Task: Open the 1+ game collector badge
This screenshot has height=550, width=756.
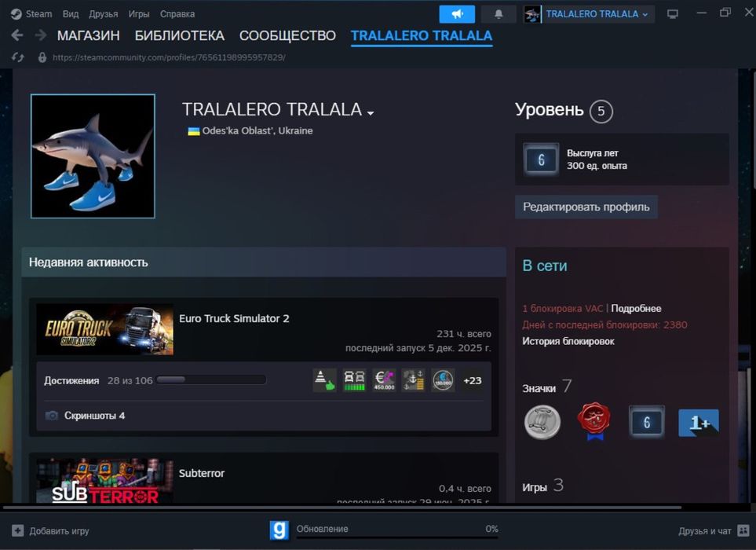Action: pyautogui.click(x=699, y=423)
